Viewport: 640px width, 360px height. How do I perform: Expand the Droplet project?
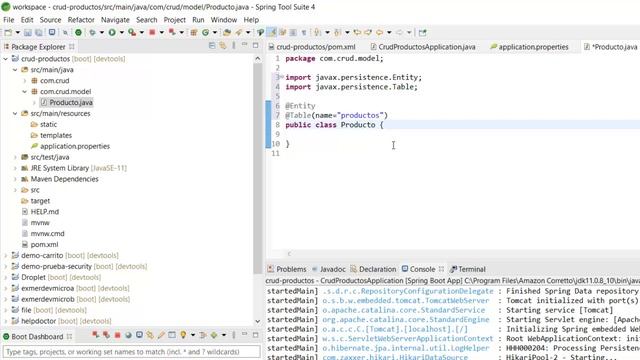pyautogui.click(x=6, y=278)
